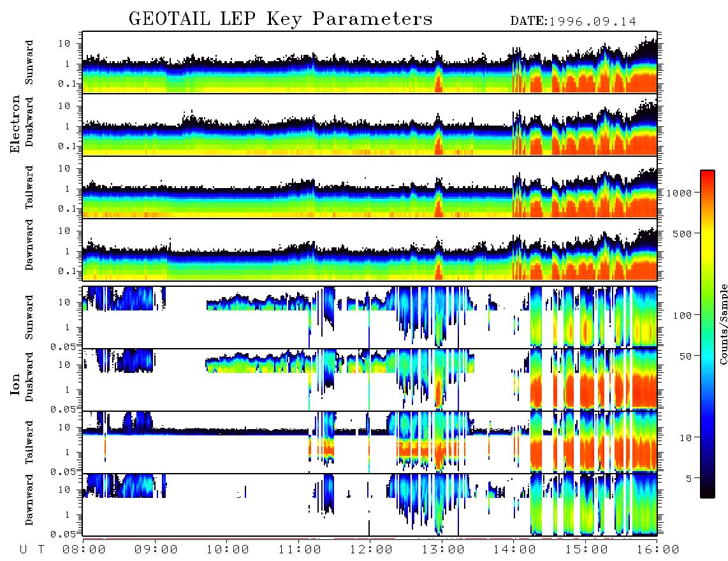
Task: Click the color bar's 5 tick label
Action: click(x=689, y=478)
